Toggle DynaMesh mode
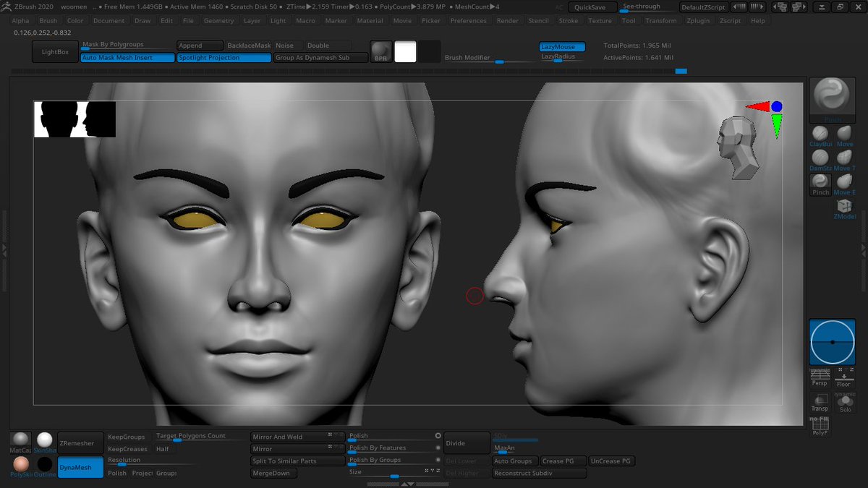Screen dimensions: 868x488 click(x=80, y=467)
